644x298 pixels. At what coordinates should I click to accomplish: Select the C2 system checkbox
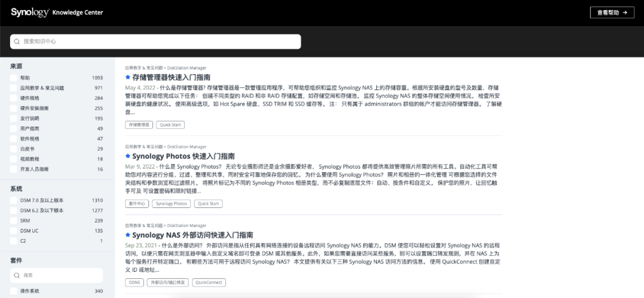(14, 241)
